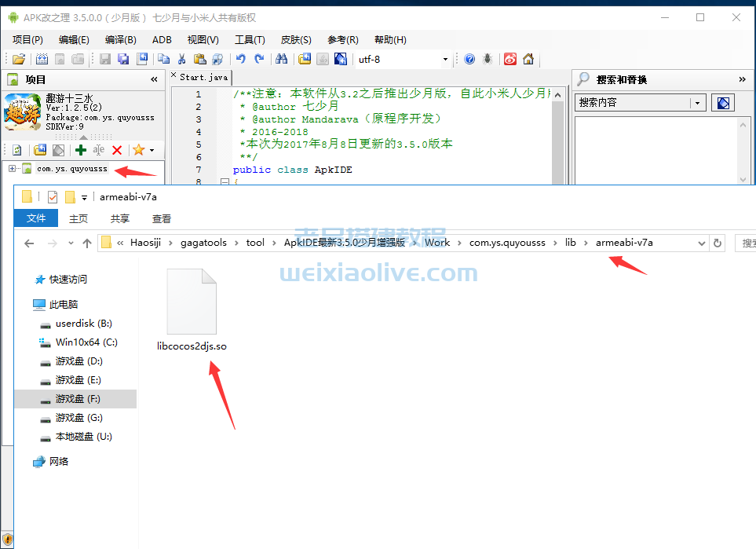This screenshot has height=549, width=756.
Task: Click the scissors cut icon
Action: pyautogui.click(x=181, y=59)
